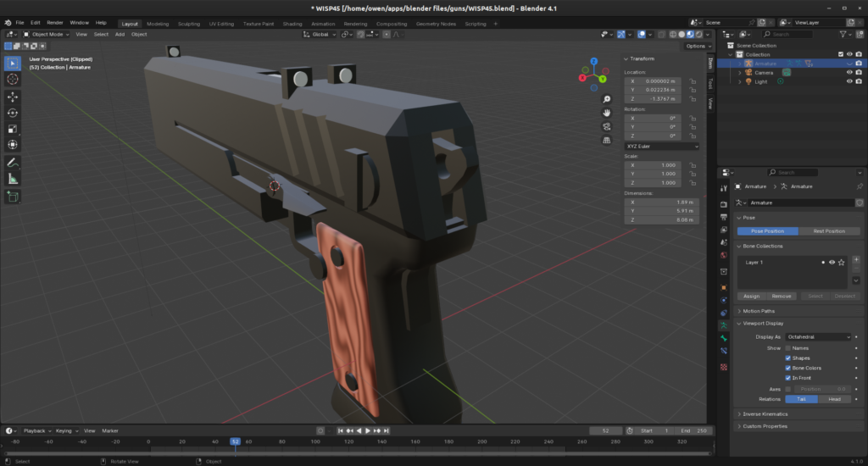The image size is (868, 466).
Task: Click the Pose Position button
Action: 767,230
